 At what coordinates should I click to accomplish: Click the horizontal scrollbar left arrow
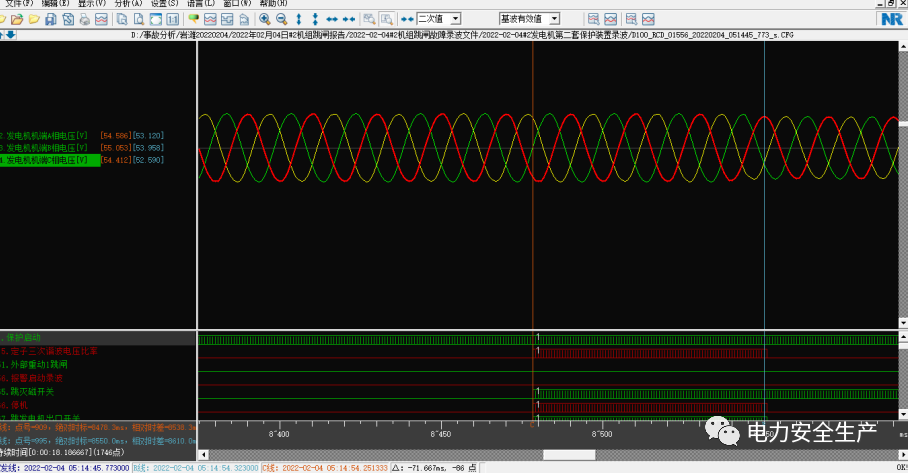(203, 455)
